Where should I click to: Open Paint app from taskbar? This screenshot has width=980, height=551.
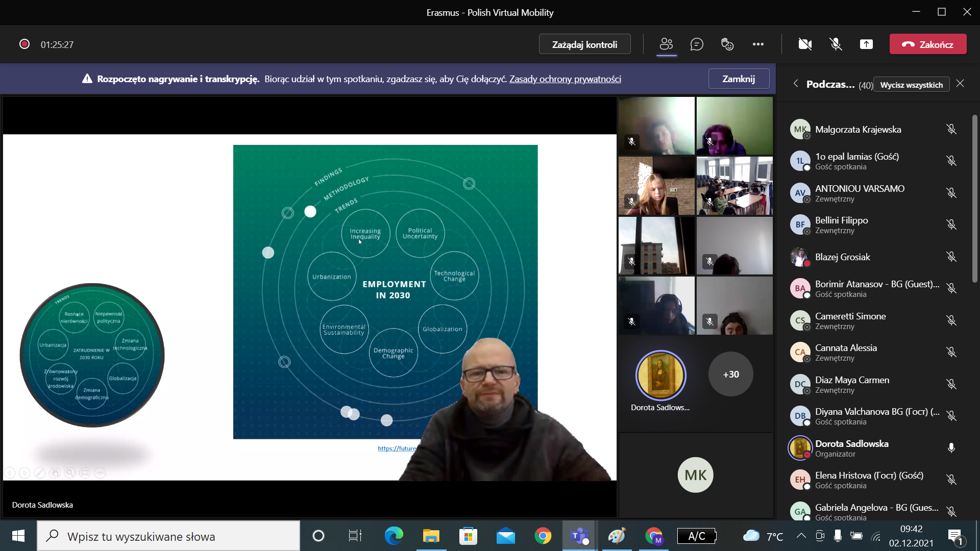(x=617, y=536)
